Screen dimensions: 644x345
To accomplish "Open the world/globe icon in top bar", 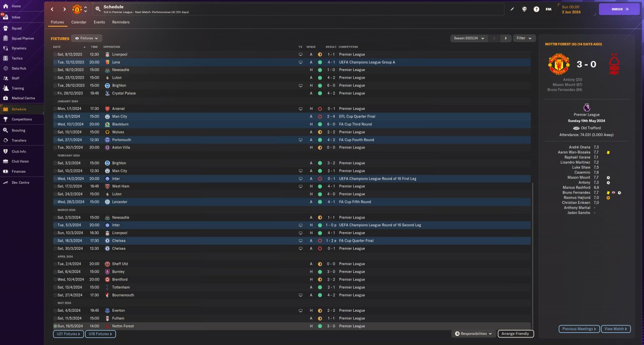I will [524, 9].
